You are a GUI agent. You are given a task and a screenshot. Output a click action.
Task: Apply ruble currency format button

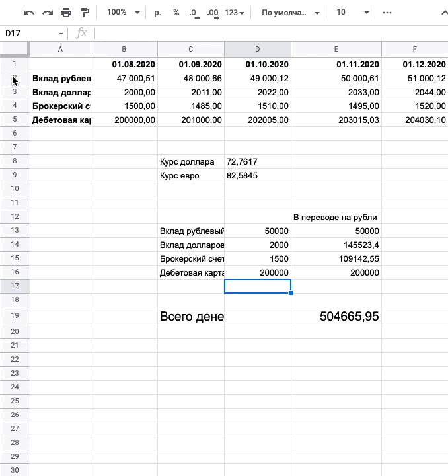[x=157, y=13]
